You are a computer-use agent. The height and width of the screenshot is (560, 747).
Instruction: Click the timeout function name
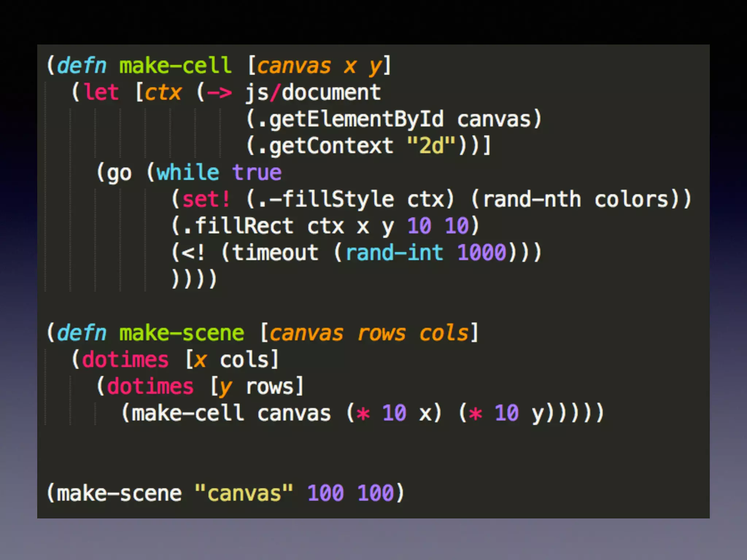coord(275,253)
